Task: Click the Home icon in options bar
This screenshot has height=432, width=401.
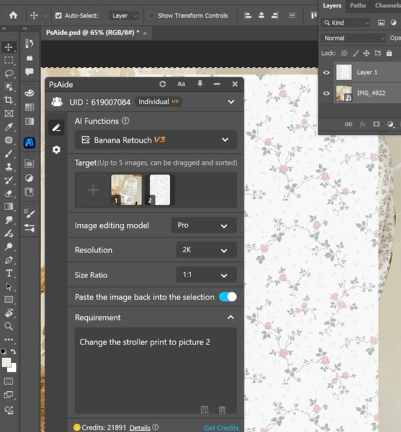Action: coord(13,15)
